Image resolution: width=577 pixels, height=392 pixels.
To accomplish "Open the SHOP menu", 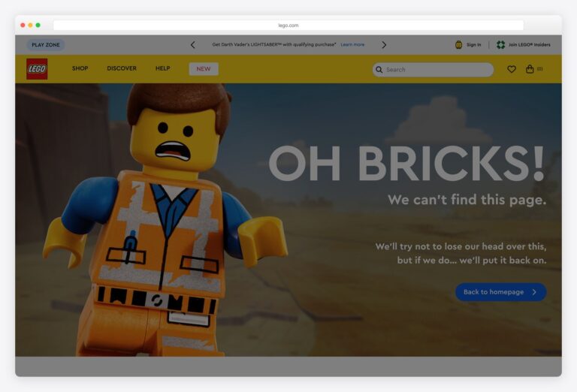I will [80, 68].
